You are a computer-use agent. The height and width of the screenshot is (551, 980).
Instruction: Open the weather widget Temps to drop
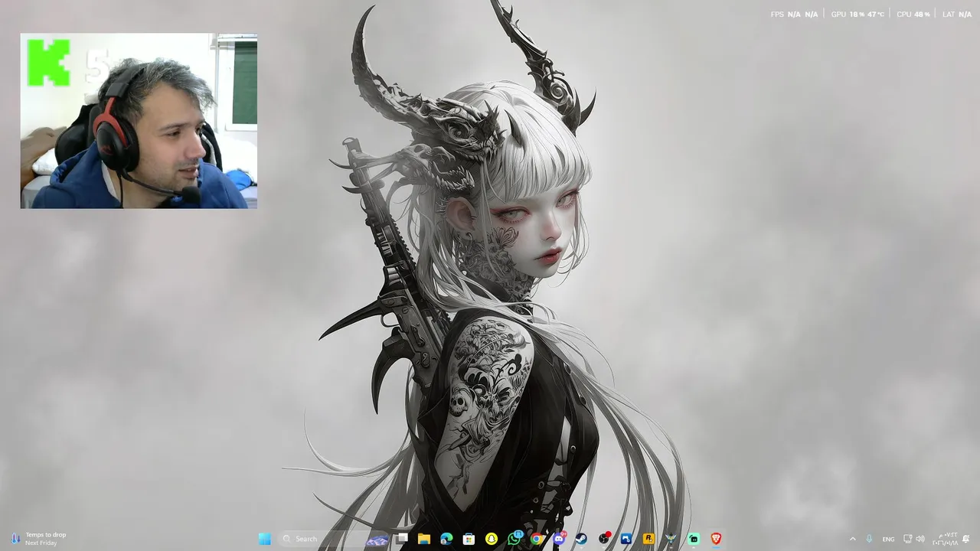point(38,539)
